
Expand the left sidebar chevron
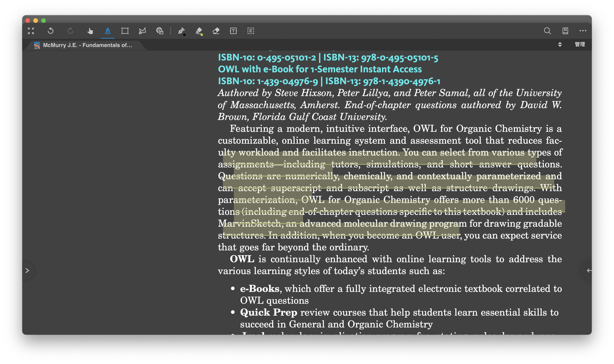(x=27, y=271)
